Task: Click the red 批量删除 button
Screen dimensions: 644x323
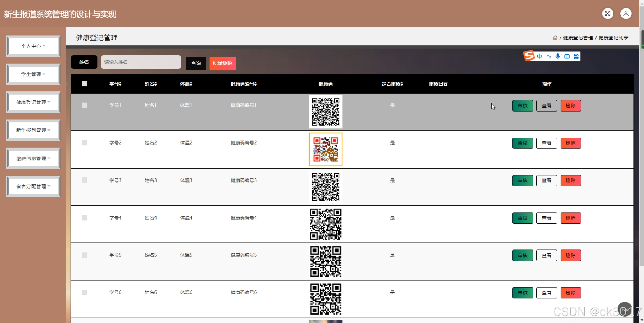Action: [223, 63]
